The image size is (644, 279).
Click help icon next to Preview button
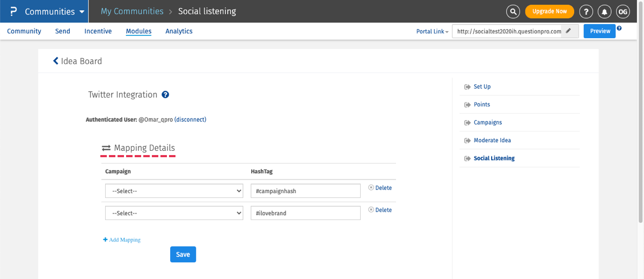click(619, 28)
